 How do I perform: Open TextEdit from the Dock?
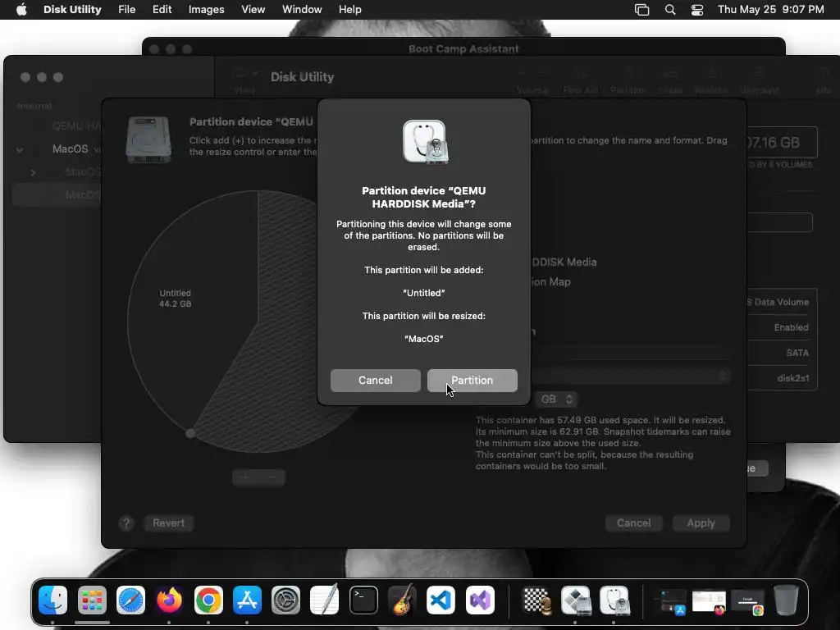(x=325, y=600)
